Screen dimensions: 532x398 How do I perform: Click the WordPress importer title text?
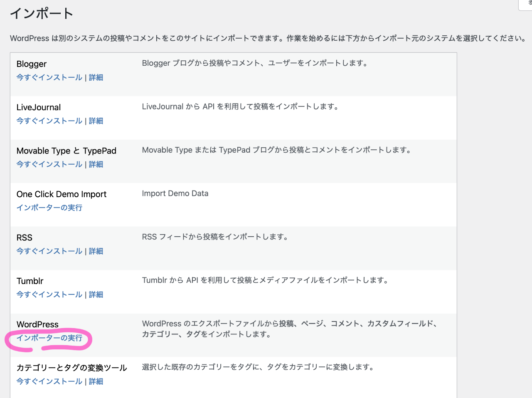[x=37, y=324]
